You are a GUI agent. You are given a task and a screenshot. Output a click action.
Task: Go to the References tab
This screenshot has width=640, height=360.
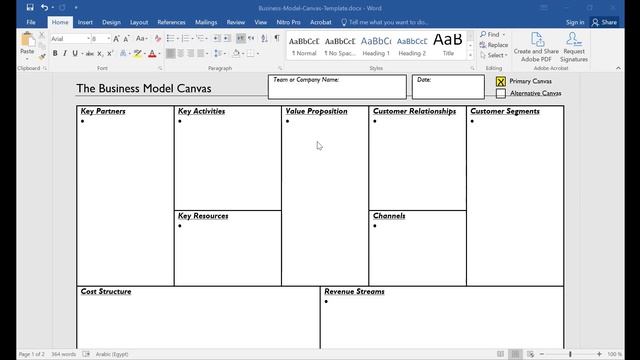tap(171, 22)
